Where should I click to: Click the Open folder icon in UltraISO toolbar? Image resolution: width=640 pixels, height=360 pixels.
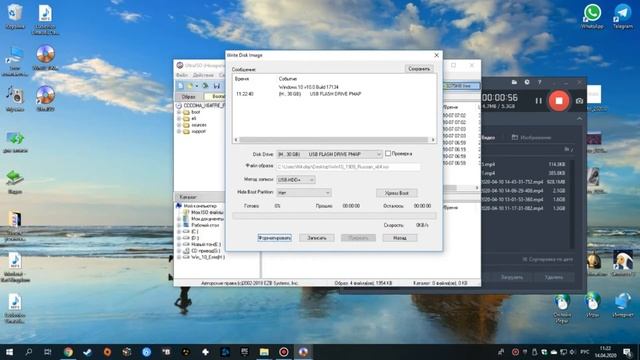(x=190, y=86)
